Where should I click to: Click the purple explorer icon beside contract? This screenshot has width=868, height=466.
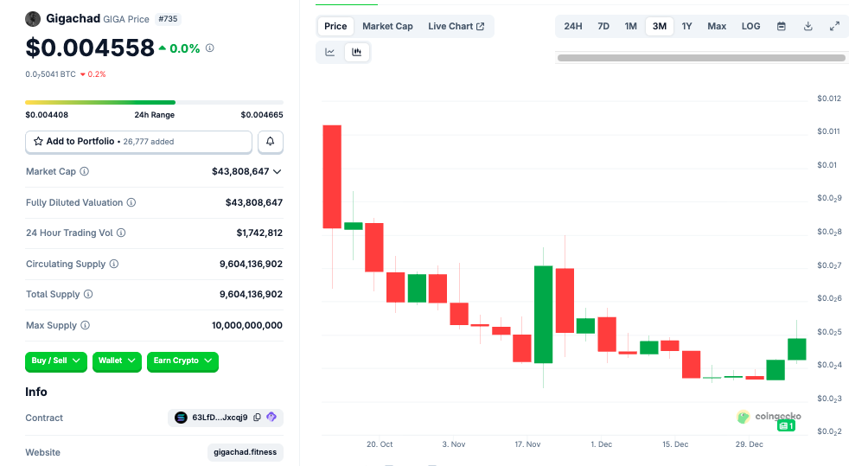271,417
